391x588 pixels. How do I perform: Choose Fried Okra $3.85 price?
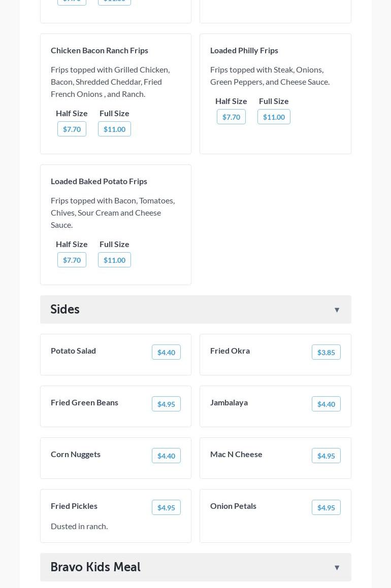click(x=326, y=353)
